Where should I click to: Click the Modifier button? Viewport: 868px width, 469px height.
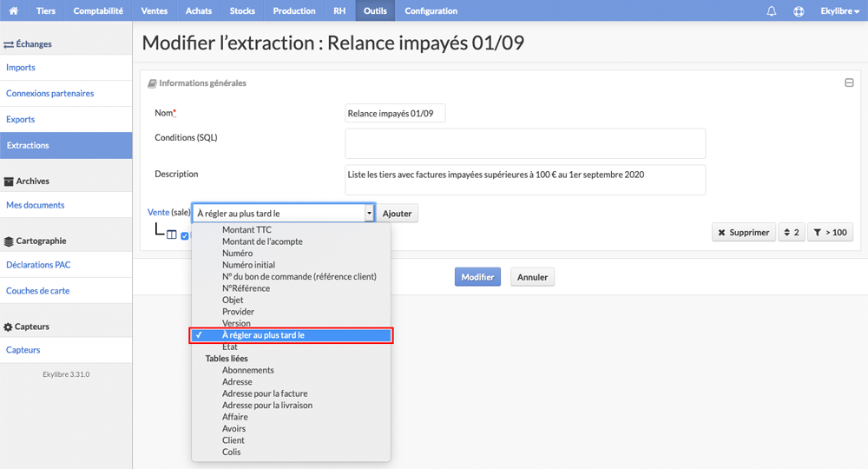click(x=477, y=277)
